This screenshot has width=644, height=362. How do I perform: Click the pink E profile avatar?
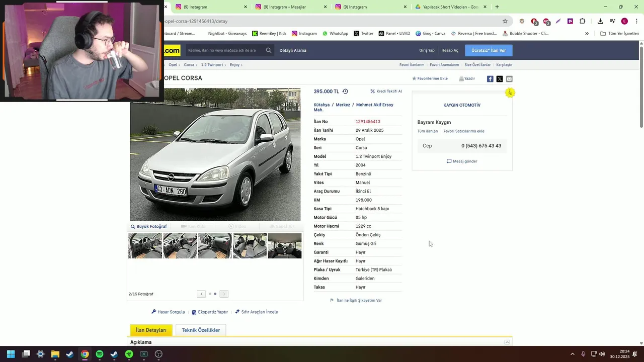624,21
